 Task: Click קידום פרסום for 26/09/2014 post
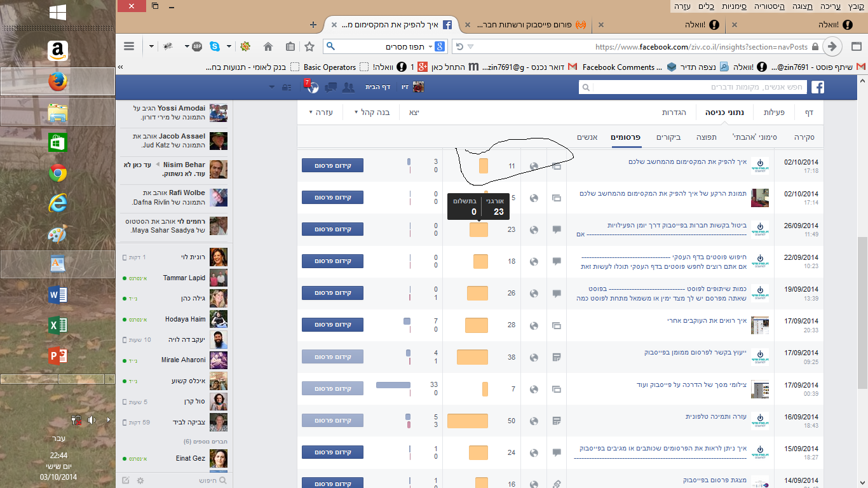(x=332, y=229)
